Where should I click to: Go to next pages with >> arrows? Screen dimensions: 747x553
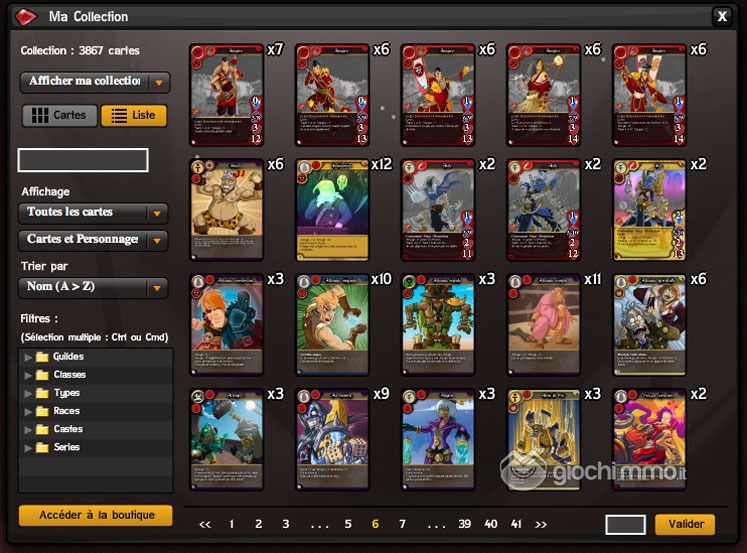click(x=541, y=524)
